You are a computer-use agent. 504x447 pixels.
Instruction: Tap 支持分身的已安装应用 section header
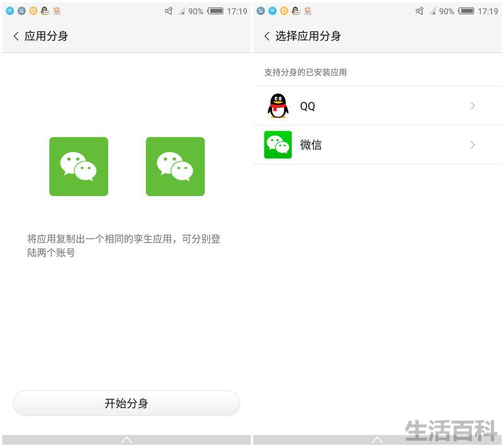pyautogui.click(x=306, y=73)
